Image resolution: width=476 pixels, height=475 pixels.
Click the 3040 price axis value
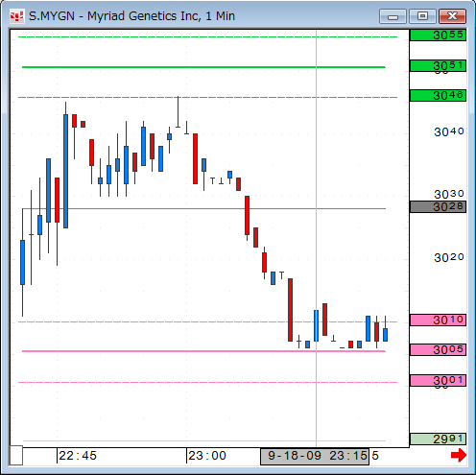(449, 131)
